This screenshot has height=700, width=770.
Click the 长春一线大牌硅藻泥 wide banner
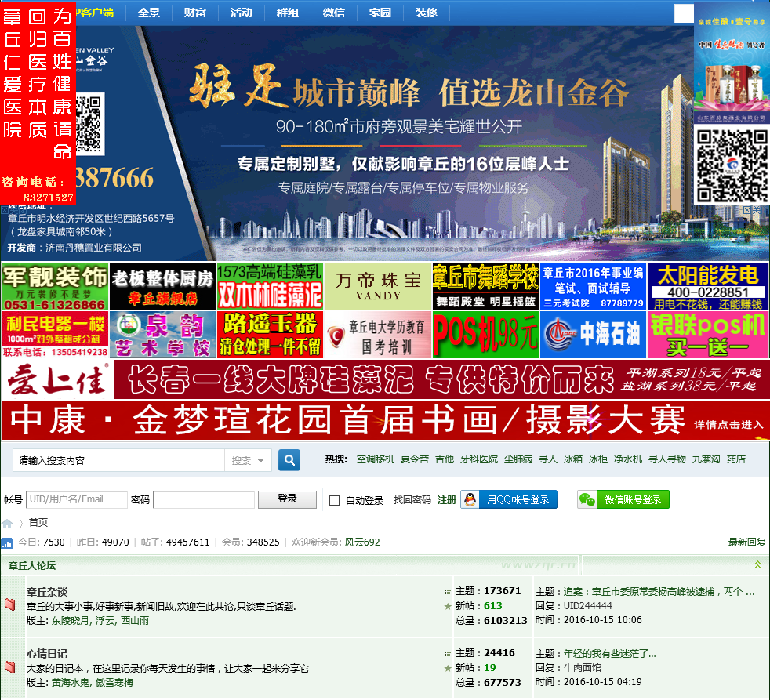click(385, 379)
